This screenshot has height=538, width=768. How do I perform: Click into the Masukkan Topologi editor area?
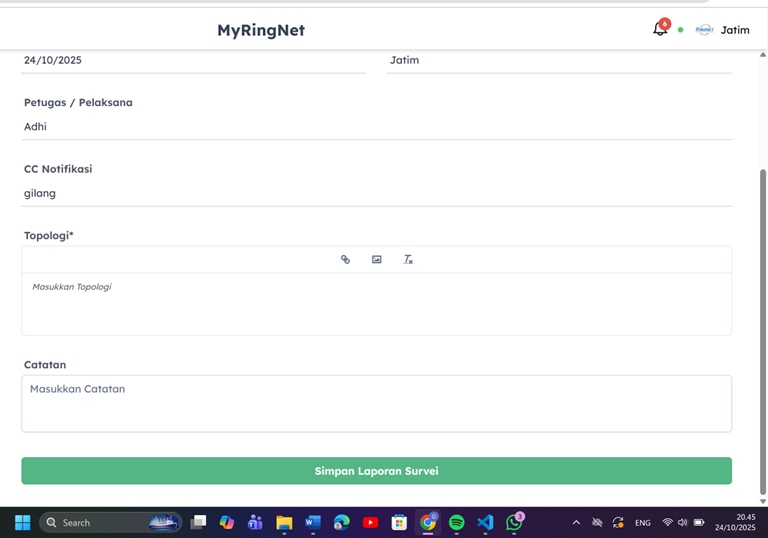376,303
